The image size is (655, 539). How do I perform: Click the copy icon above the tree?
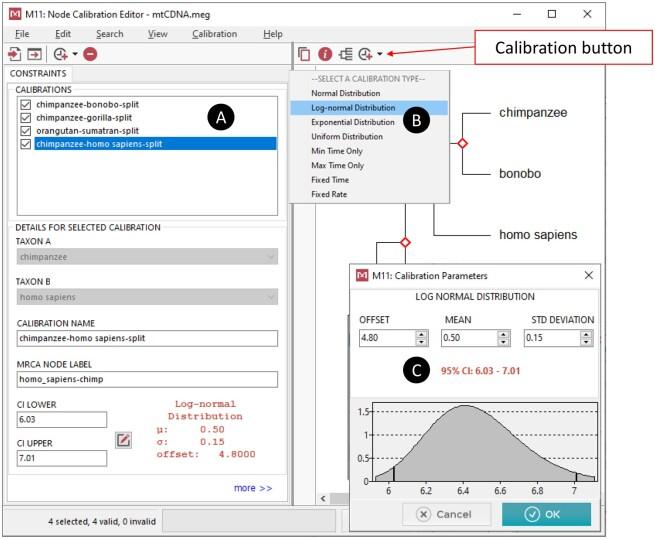point(304,54)
